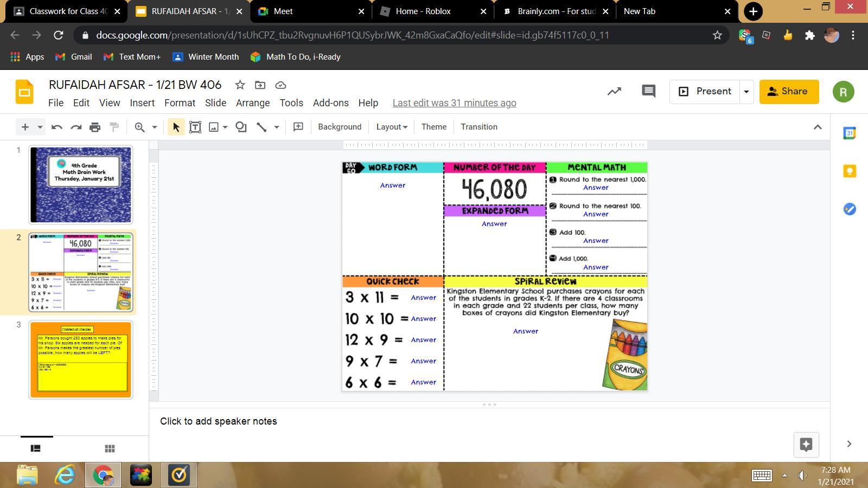Select slide 3 thumbnail
868x488 pixels.
coord(81,359)
